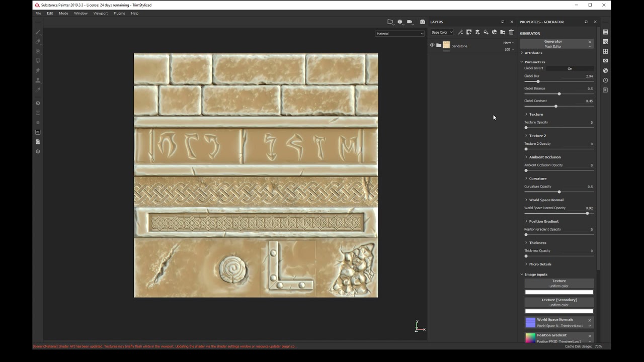Open Sandstone opacity 100 dropdown
This screenshot has height=362, width=644.
tap(509, 49)
